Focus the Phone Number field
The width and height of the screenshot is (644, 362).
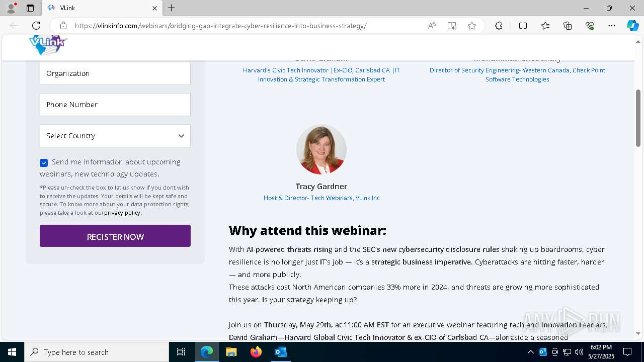coord(115,105)
